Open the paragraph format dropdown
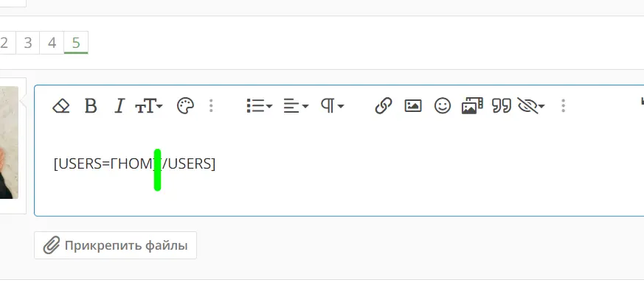The image size is (644, 288). [332, 106]
